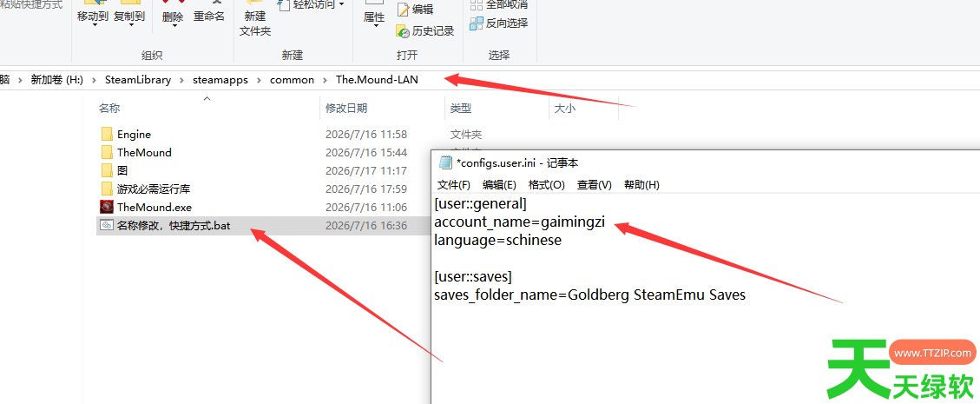Expand the 复制到 dropdown arrow
The image size is (980, 404).
(129, 26)
